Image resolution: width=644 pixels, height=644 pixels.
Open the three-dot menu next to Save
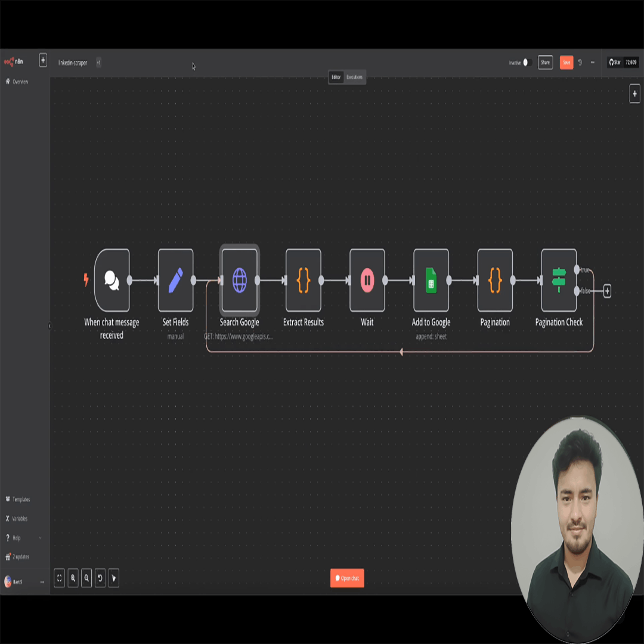pos(592,63)
